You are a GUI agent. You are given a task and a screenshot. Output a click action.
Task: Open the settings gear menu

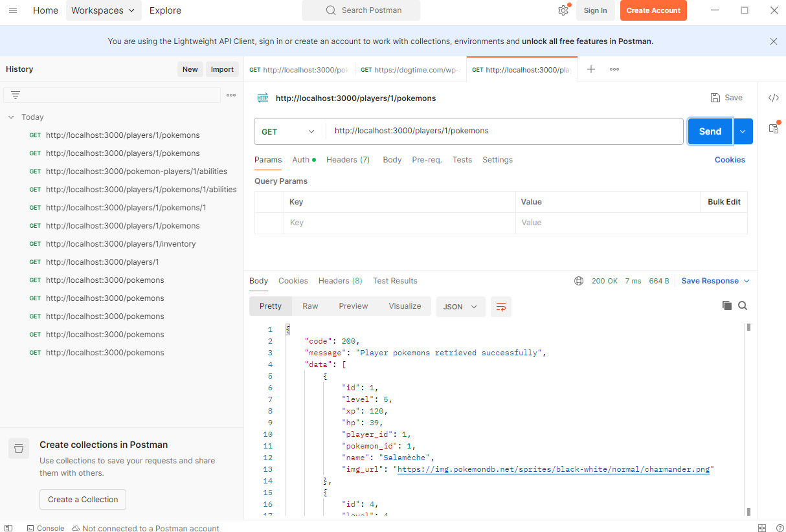tap(563, 10)
